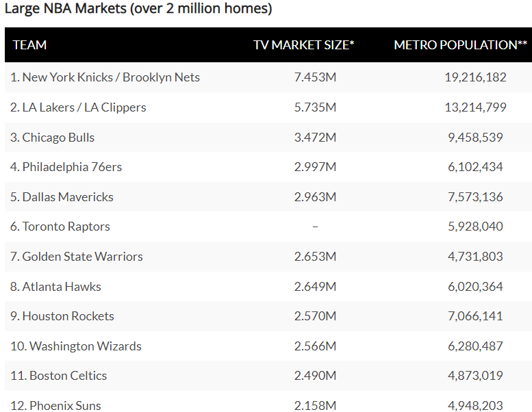
Task: Click the 7.453M TV market size value
Action: [x=315, y=77]
